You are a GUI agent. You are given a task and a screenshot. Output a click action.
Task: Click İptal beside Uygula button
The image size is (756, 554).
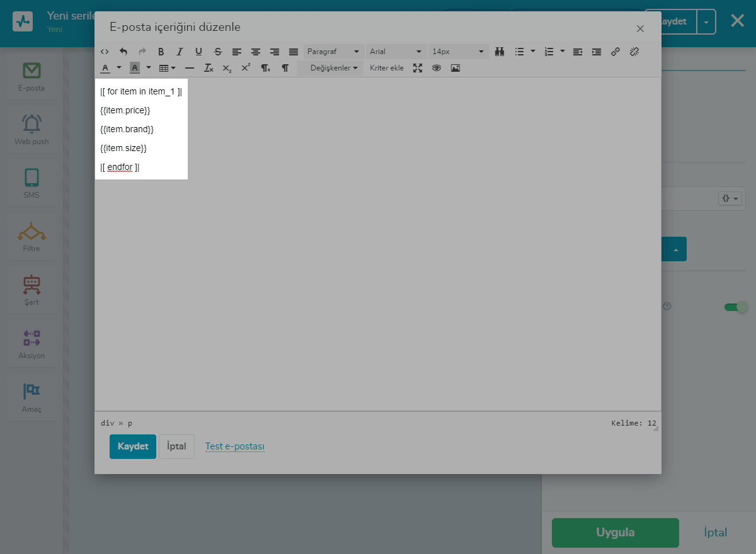(716, 533)
